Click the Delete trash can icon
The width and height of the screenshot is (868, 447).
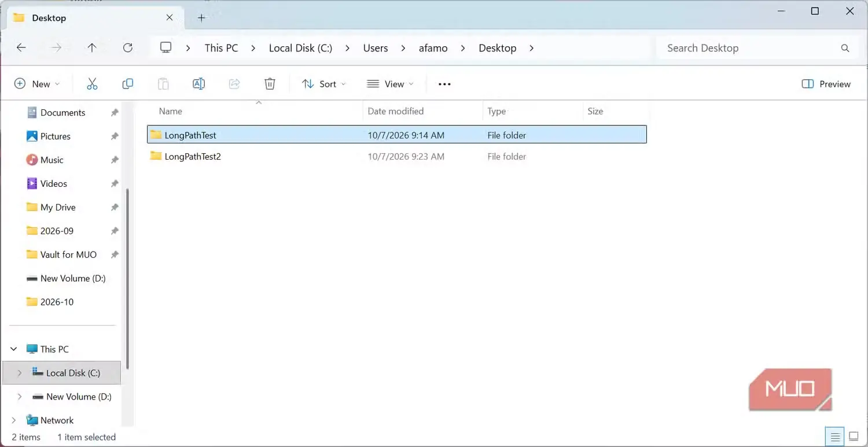pyautogui.click(x=270, y=84)
